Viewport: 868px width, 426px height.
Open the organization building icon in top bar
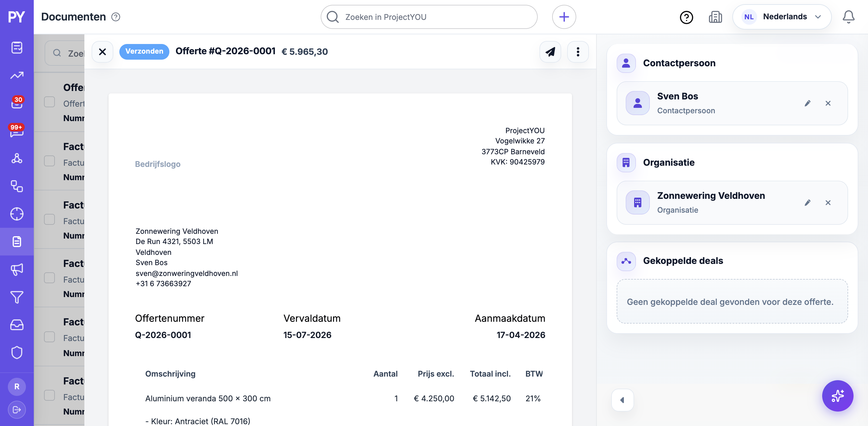(x=715, y=17)
